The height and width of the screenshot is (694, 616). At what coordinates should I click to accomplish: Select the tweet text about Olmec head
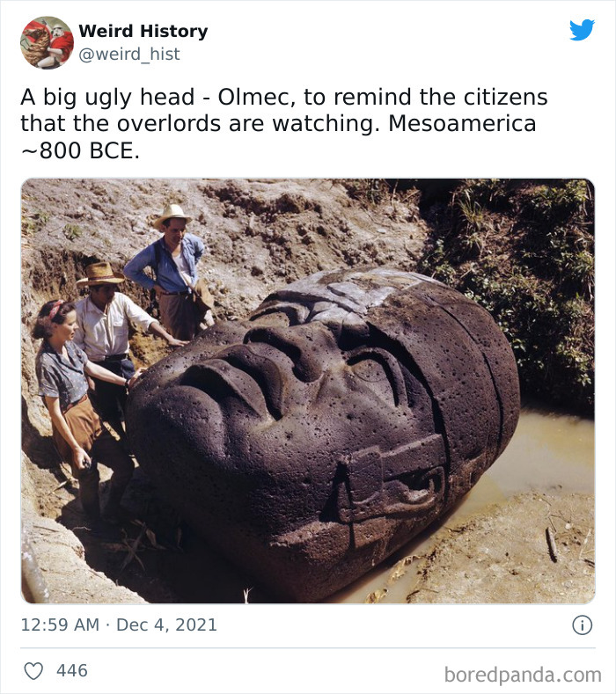click(284, 123)
